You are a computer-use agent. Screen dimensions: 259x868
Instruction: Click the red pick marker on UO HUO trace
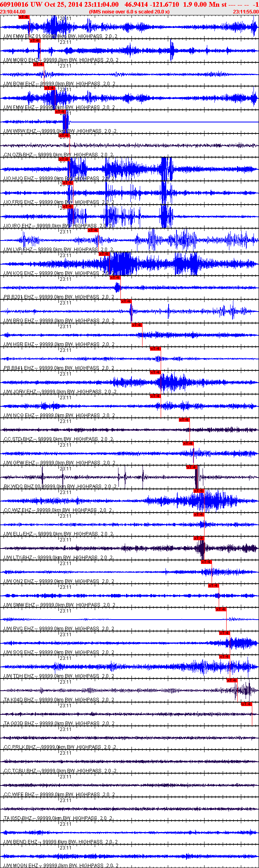tap(64, 159)
